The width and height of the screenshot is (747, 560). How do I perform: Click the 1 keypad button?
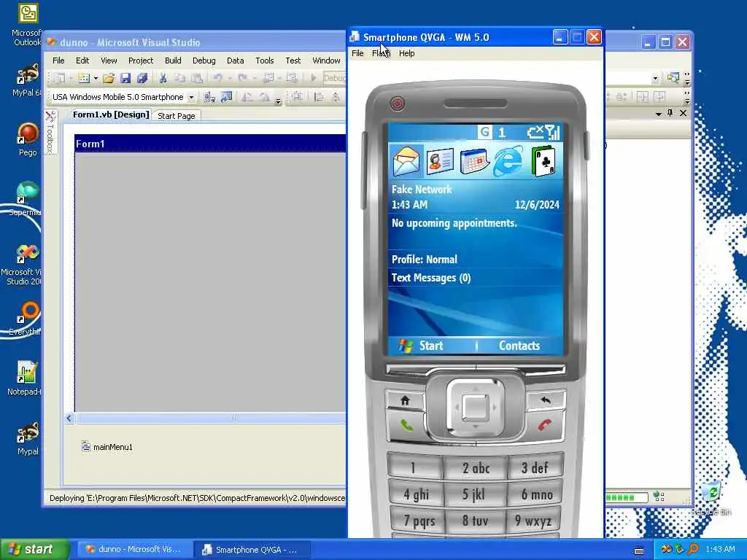(414, 468)
